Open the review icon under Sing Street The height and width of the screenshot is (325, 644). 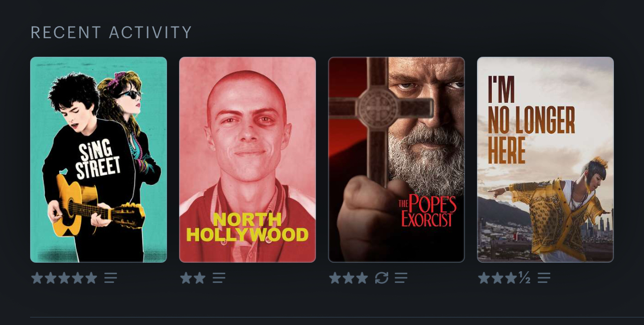click(111, 278)
